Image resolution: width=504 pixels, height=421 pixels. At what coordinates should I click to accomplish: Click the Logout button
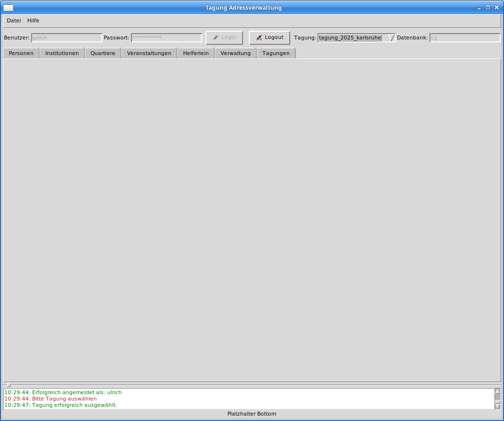coord(269,38)
